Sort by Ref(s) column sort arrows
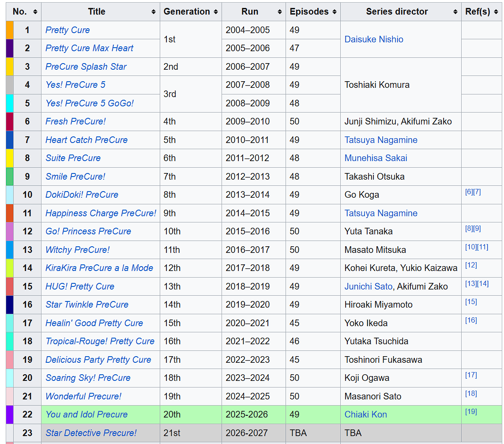 pyautogui.click(x=496, y=12)
